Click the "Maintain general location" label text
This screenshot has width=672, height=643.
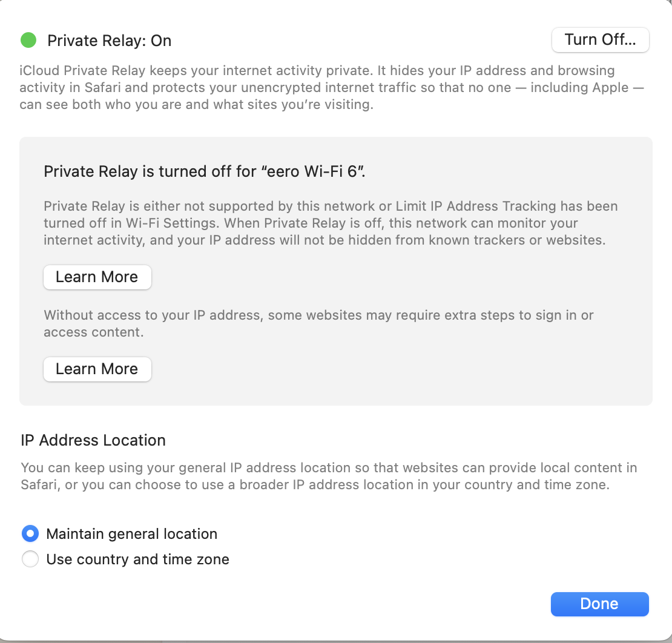pyautogui.click(x=131, y=534)
